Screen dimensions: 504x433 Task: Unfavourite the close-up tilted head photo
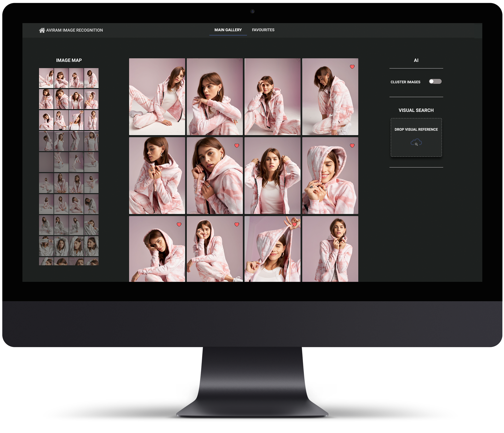(x=237, y=145)
